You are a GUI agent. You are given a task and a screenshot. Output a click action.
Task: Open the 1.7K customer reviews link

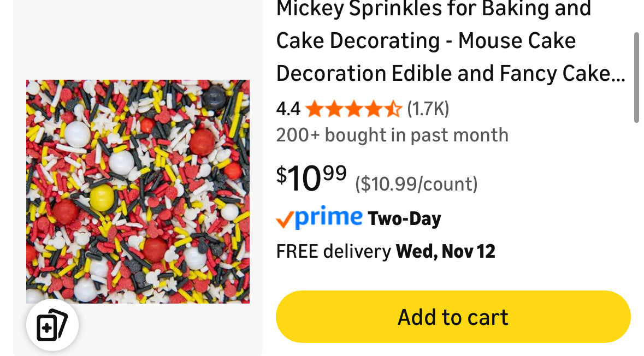pyautogui.click(x=428, y=109)
